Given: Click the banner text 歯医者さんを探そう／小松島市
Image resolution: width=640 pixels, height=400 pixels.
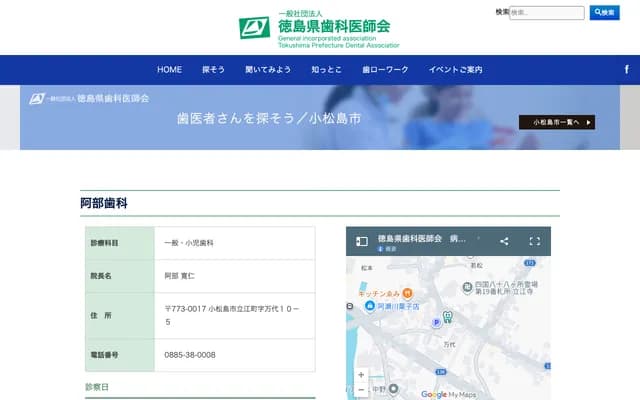Looking at the screenshot, I should [269, 118].
